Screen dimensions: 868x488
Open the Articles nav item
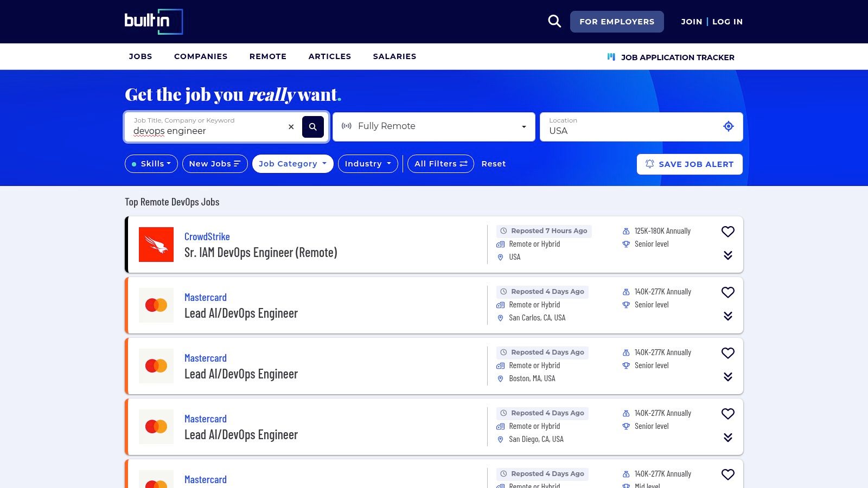(330, 56)
